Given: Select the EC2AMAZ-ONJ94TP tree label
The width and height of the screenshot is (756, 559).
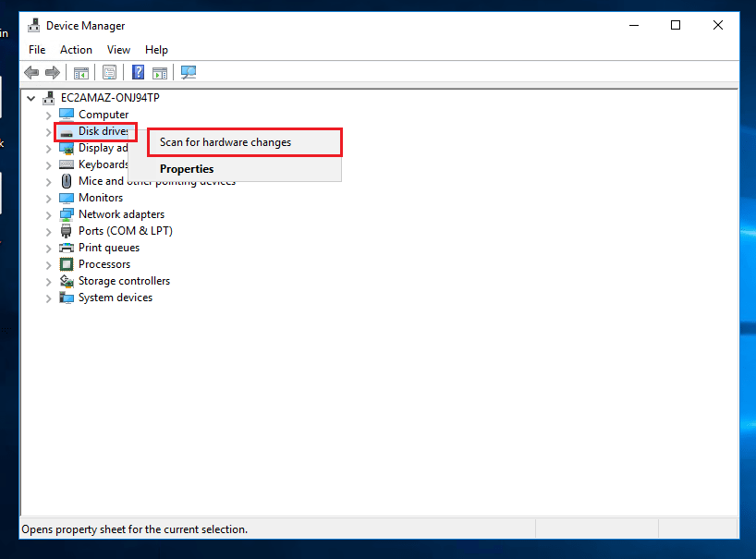Looking at the screenshot, I should [110, 98].
